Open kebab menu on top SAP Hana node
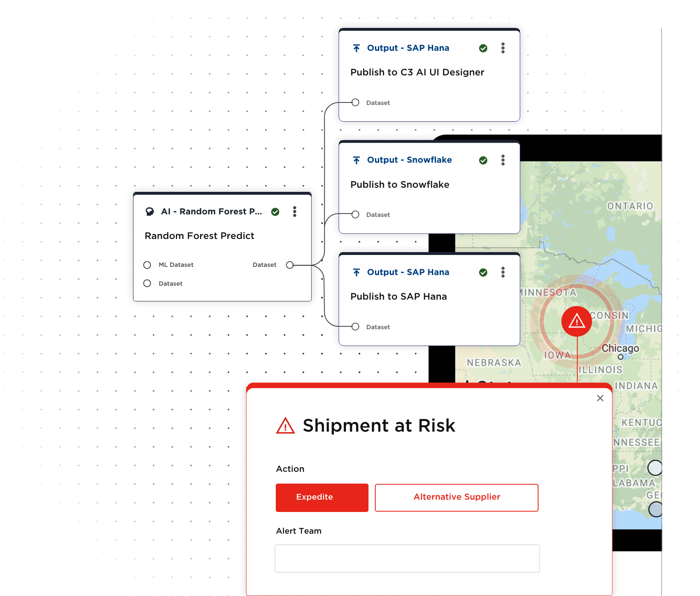700x596 pixels. pos(502,48)
